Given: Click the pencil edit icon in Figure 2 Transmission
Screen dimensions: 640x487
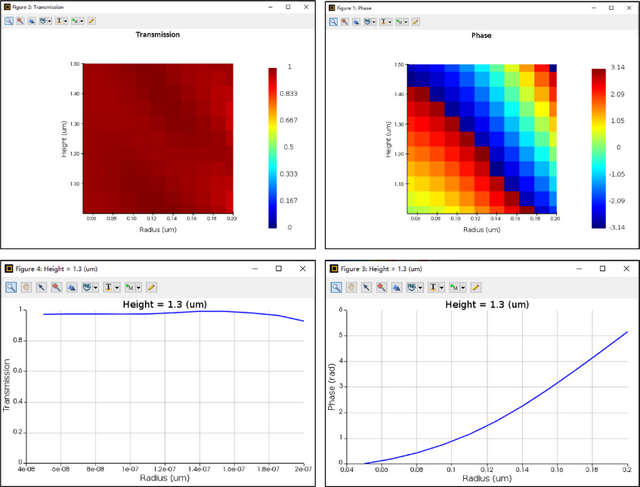Looking at the screenshot, I should pyautogui.click(x=92, y=20).
